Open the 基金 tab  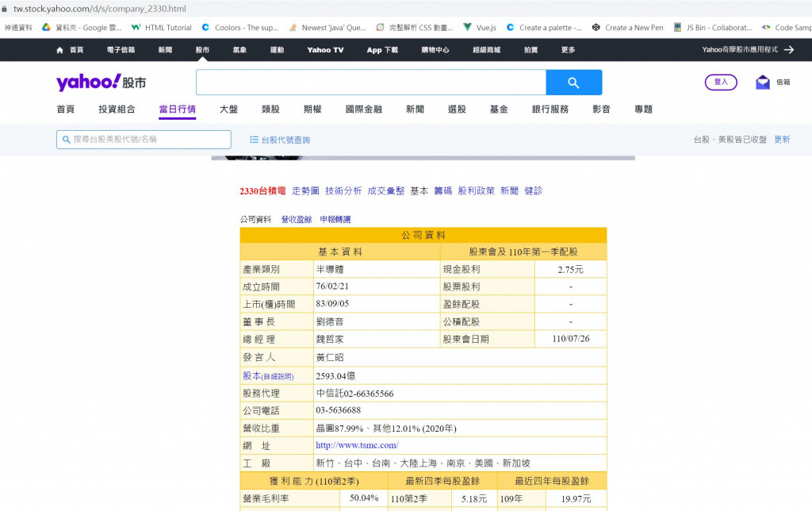click(499, 109)
